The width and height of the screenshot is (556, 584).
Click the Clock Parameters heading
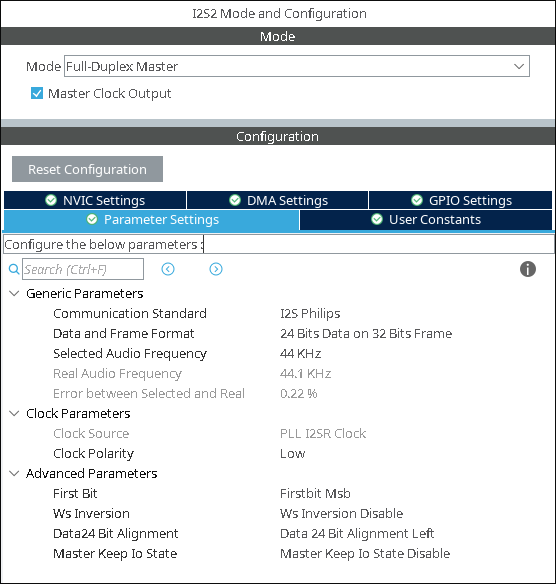[78, 413]
